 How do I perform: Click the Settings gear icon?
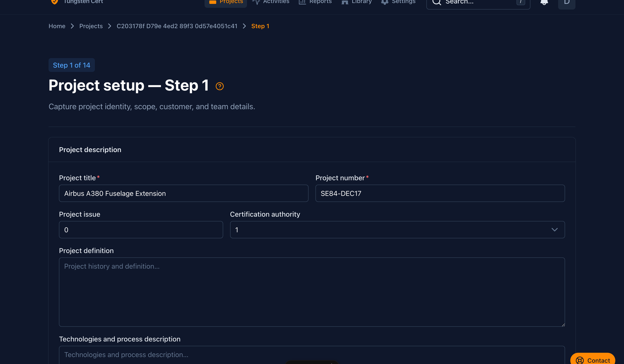[385, 2]
